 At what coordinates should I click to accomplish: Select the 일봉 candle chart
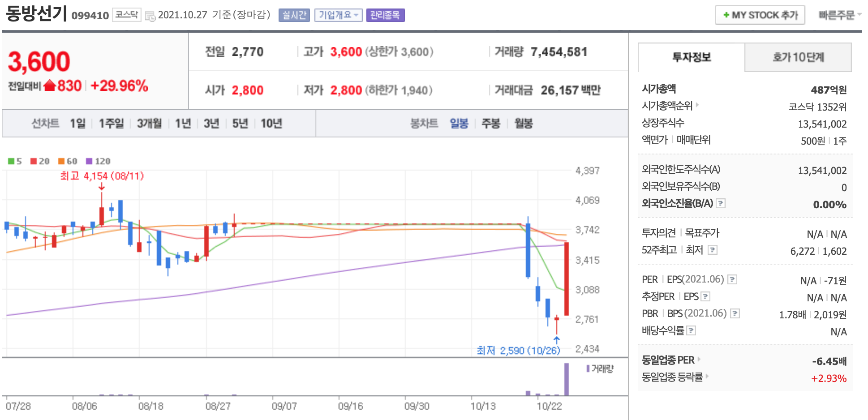tap(459, 123)
